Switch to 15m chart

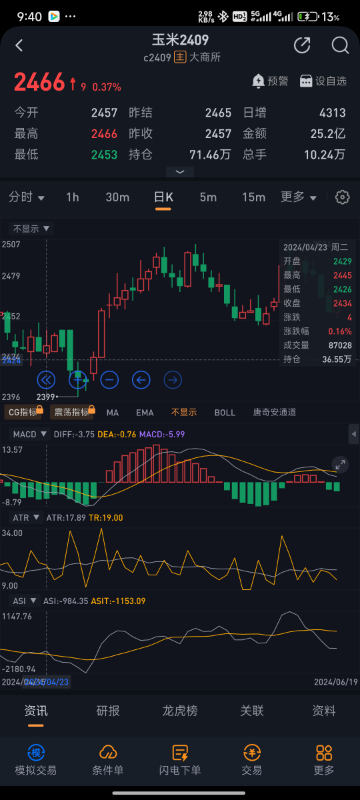point(253,197)
